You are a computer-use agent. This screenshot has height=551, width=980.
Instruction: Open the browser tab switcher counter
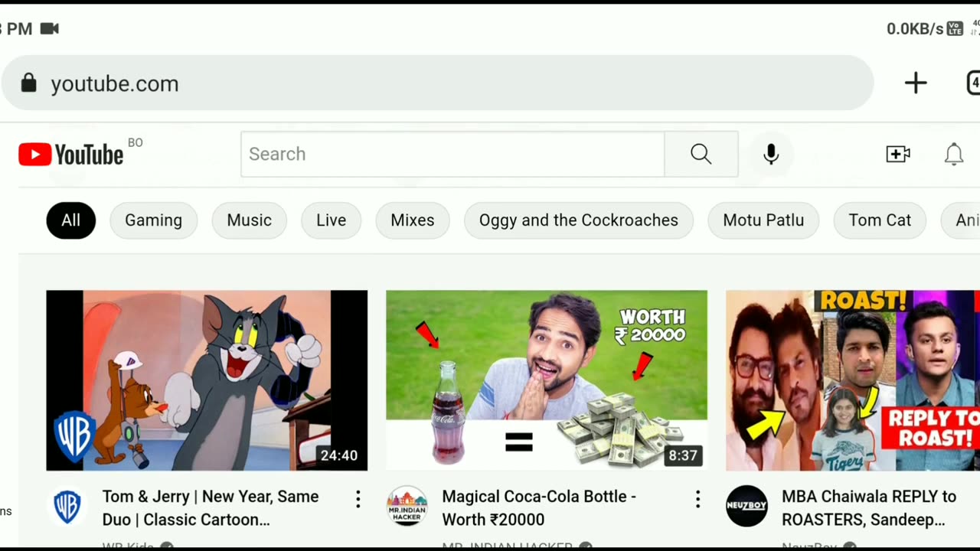973,83
